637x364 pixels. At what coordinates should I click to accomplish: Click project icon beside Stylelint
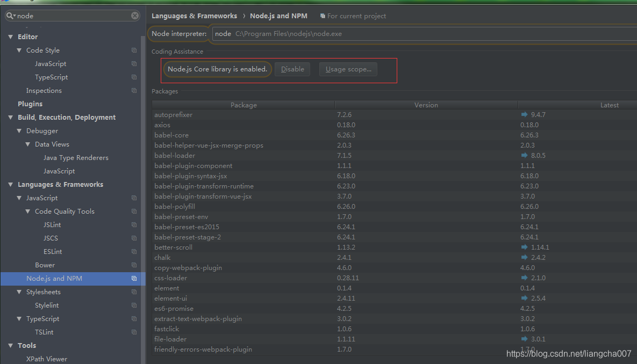(134, 305)
